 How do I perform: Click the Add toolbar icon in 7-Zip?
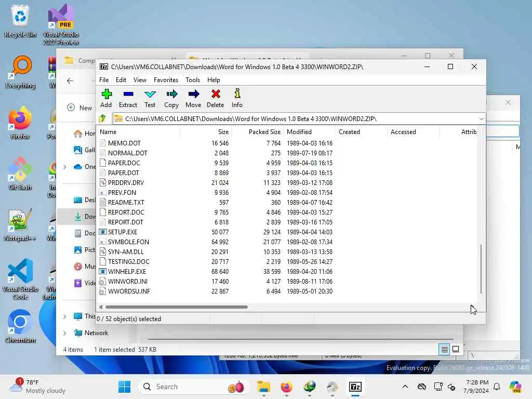(106, 95)
